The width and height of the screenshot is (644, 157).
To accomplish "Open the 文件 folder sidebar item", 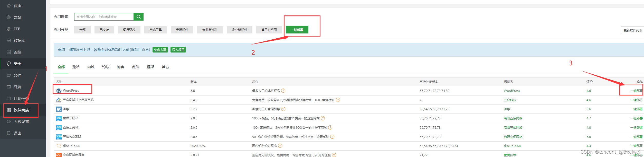I will 23,75.
